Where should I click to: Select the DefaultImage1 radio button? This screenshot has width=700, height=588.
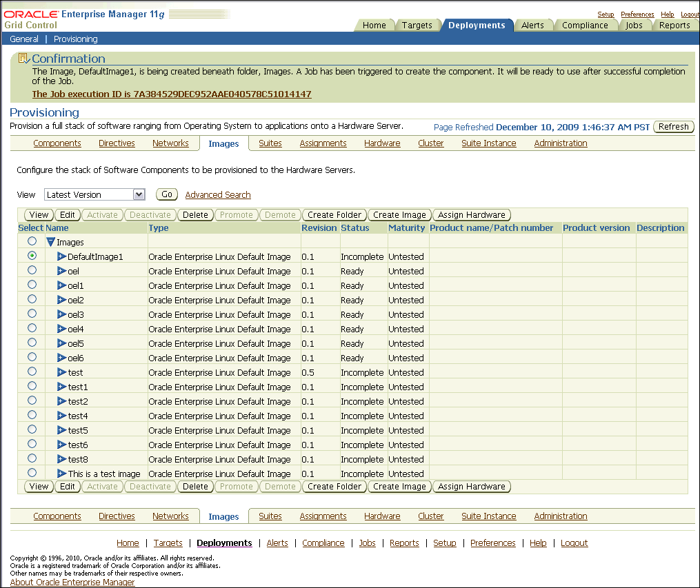click(32, 256)
